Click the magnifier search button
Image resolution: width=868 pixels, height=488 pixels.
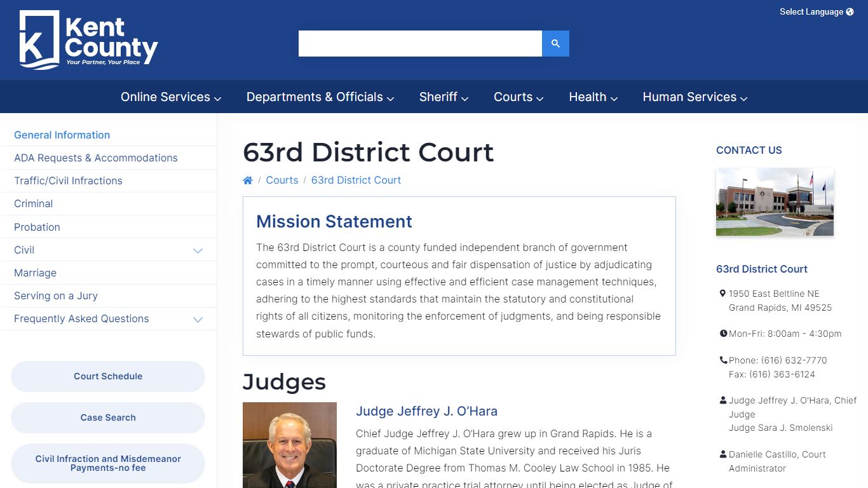(x=555, y=43)
